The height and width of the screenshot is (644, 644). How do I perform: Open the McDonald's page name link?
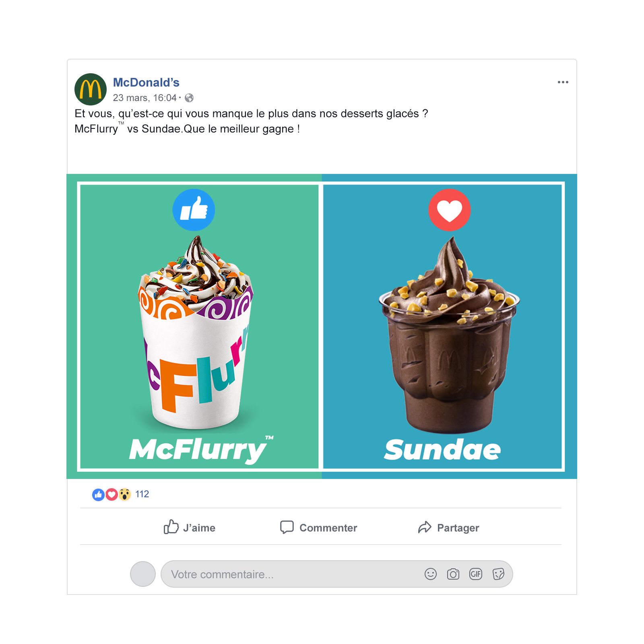146,83
